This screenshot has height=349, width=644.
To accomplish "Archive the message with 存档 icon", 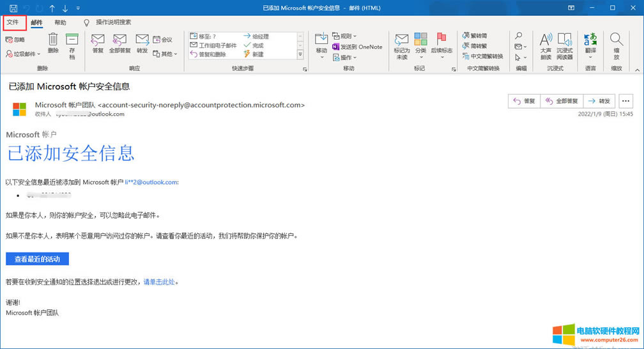I will point(72,46).
